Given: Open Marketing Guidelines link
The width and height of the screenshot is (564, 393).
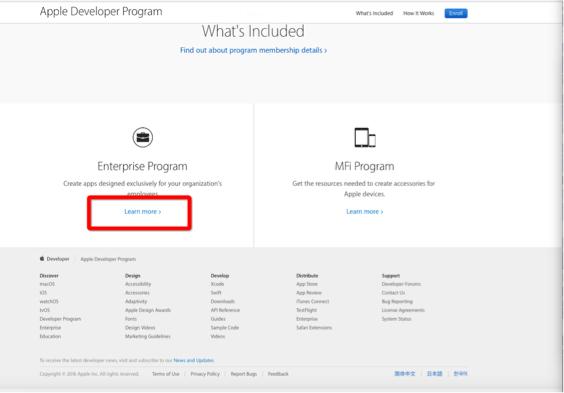Looking at the screenshot, I should (x=148, y=336).
